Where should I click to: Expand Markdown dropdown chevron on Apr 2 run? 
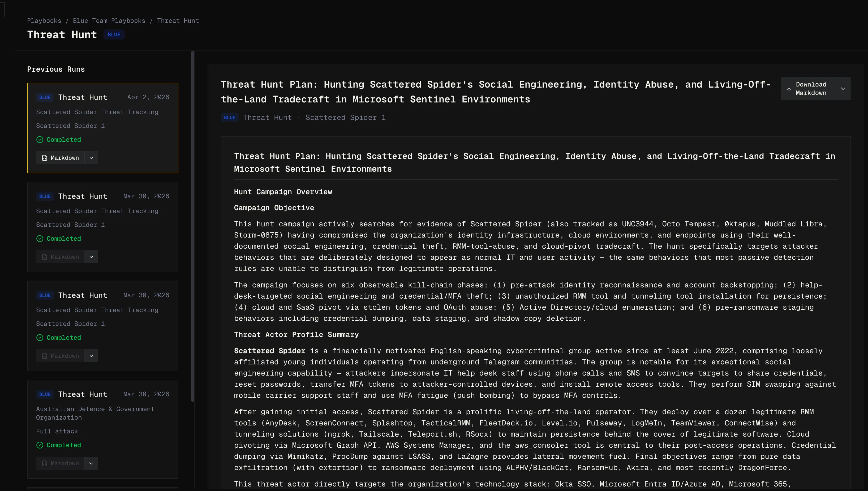(x=91, y=158)
